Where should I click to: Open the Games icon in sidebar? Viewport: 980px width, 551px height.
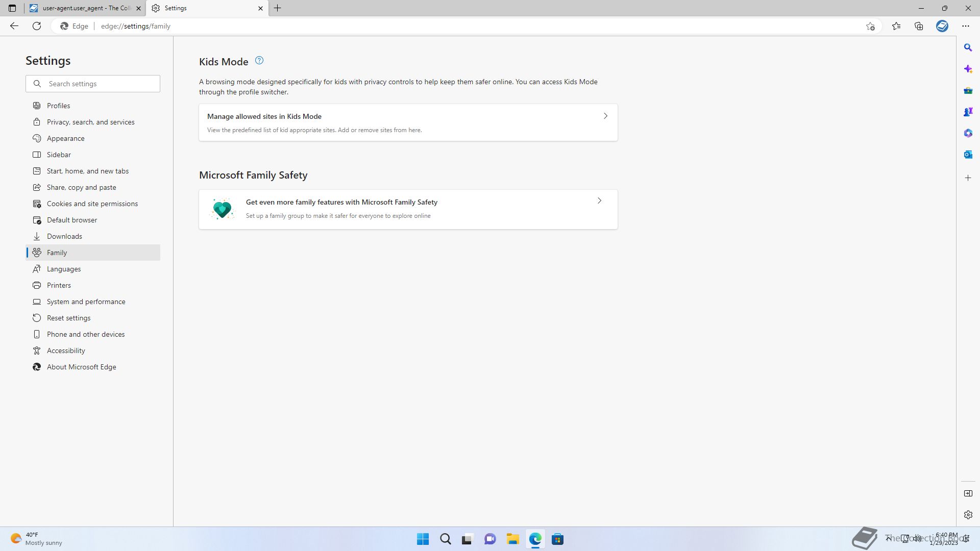tap(968, 112)
